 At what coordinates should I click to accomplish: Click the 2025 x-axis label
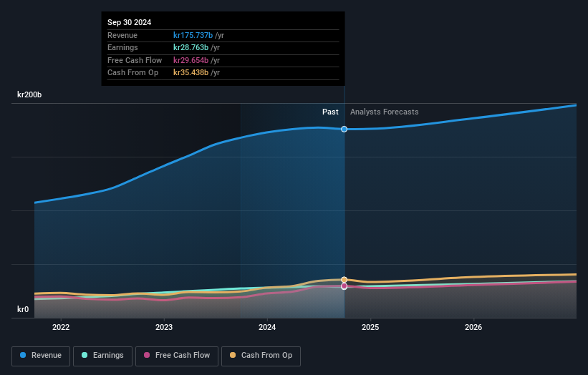pos(370,328)
